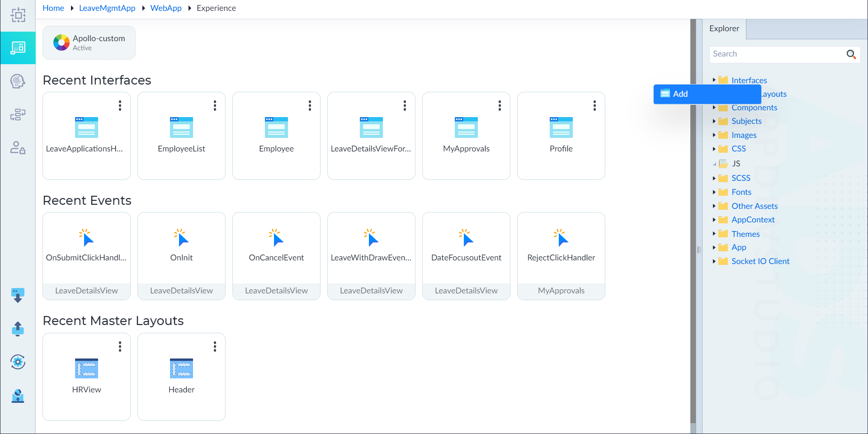Open the Experience module icon in left sidebar
Screen dimensions: 868x434
click(18, 48)
